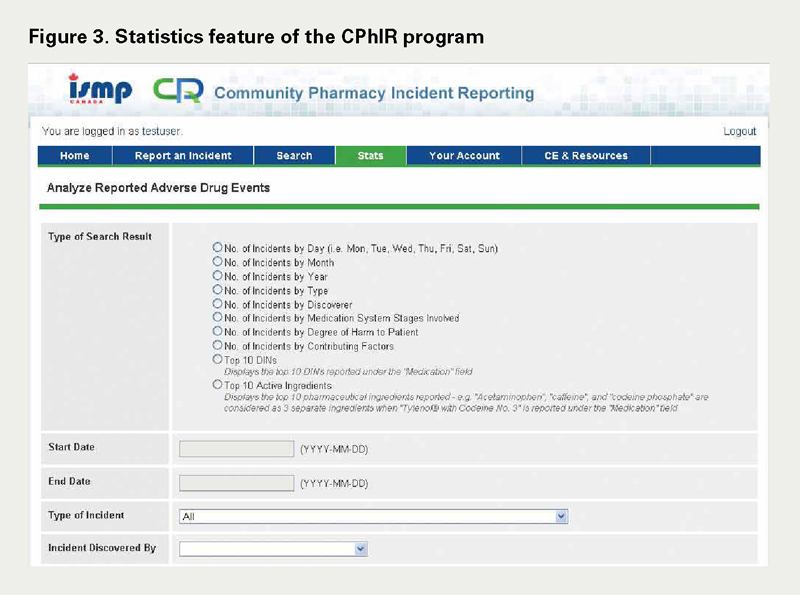The height and width of the screenshot is (595, 800).
Task: Select No. of Incidents by Type radio
Action: pos(218,290)
